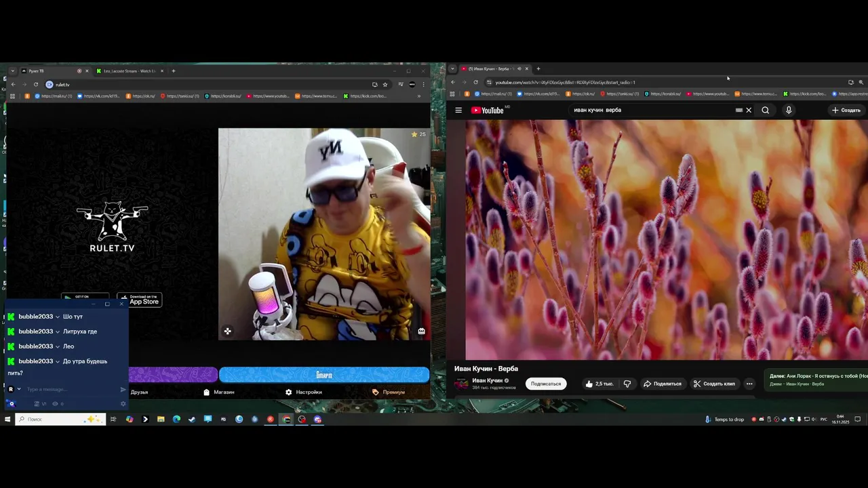Click the App Store download badge
The width and height of the screenshot is (868, 488).
pyautogui.click(x=140, y=300)
